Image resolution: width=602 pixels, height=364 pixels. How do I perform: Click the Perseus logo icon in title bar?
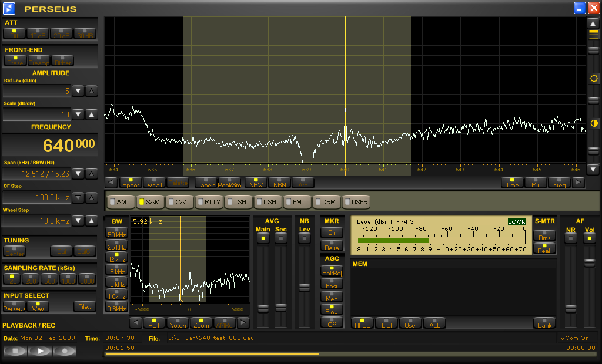pyautogui.click(x=9, y=8)
